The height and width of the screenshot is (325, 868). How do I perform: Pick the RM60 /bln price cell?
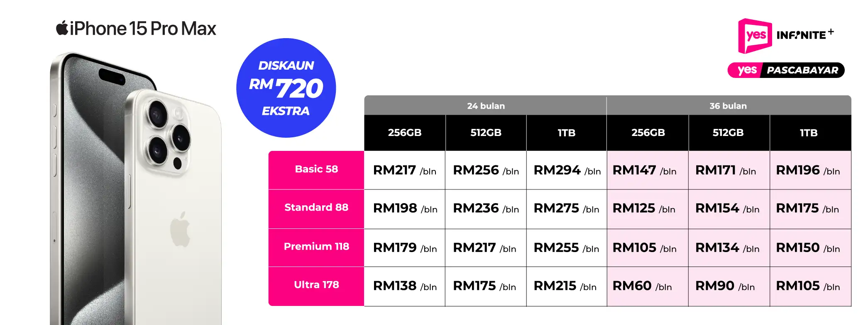648,286
